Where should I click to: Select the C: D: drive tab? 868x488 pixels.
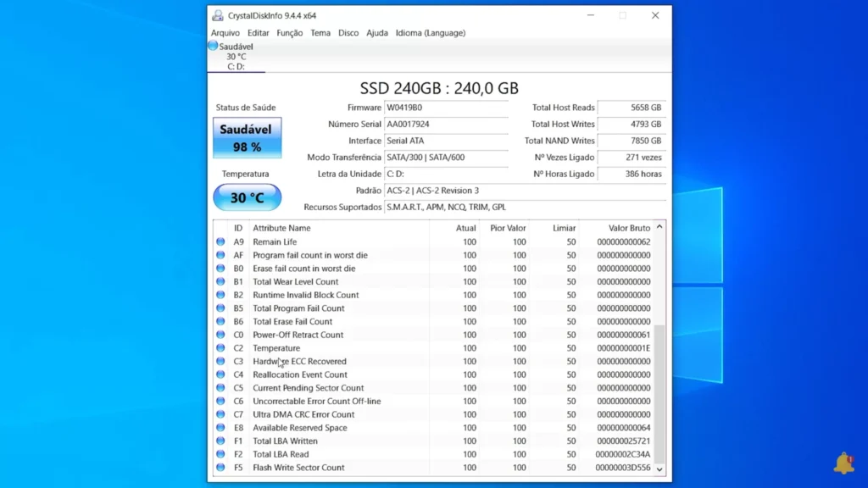point(236,66)
